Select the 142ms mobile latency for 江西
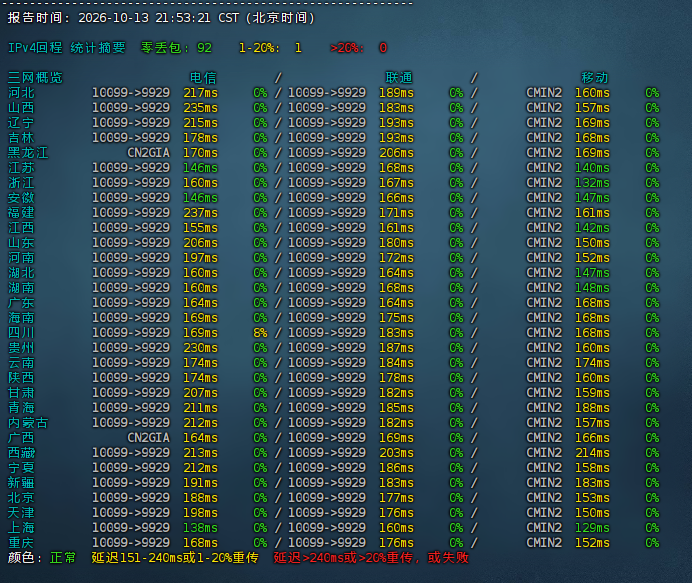The image size is (692, 583). click(x=592, y=228)
